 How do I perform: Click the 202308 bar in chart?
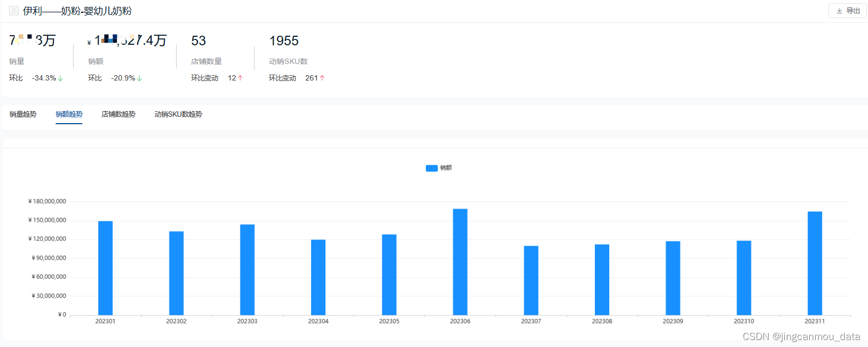coord(602,280)
